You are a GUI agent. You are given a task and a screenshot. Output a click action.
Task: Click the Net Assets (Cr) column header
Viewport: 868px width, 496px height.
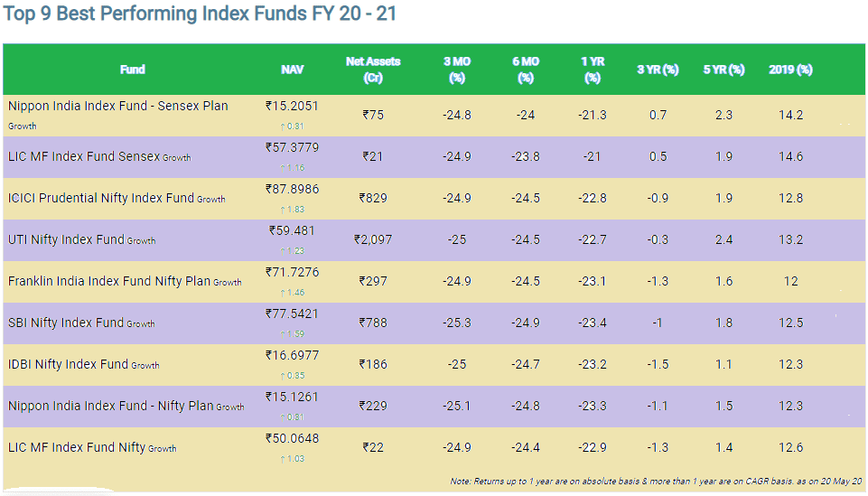373,70
